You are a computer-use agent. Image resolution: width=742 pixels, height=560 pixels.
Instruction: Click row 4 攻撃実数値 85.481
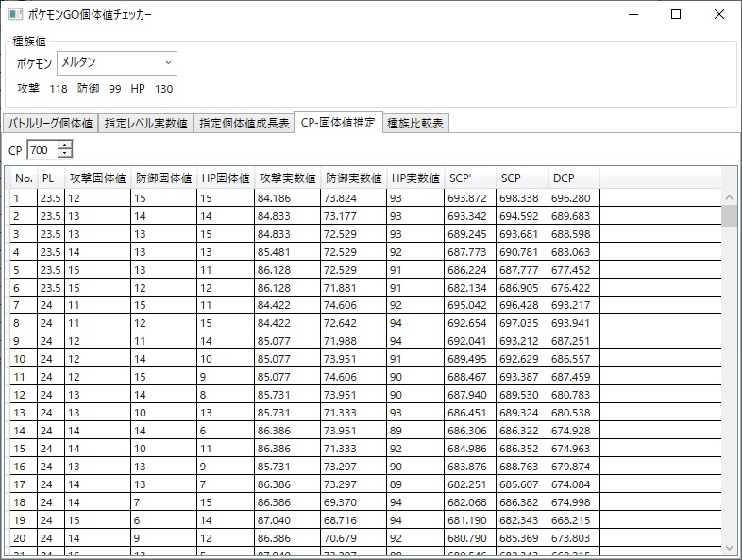288,252
